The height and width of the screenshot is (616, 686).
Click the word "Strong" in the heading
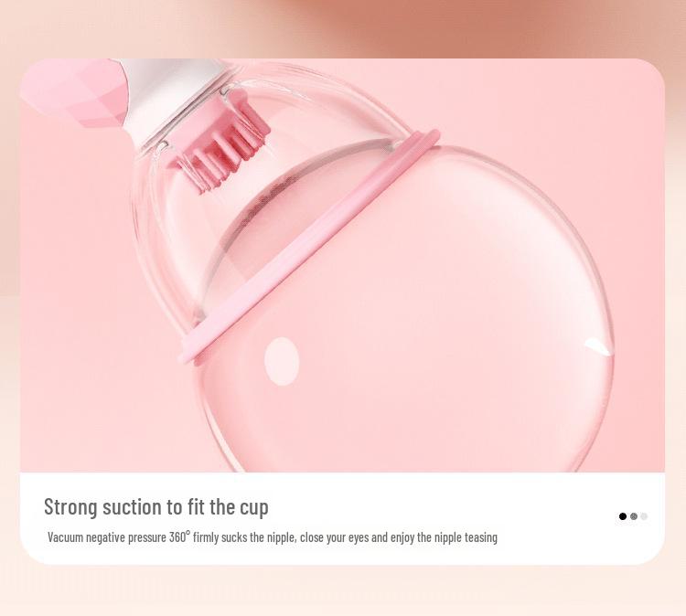[70, 507]
